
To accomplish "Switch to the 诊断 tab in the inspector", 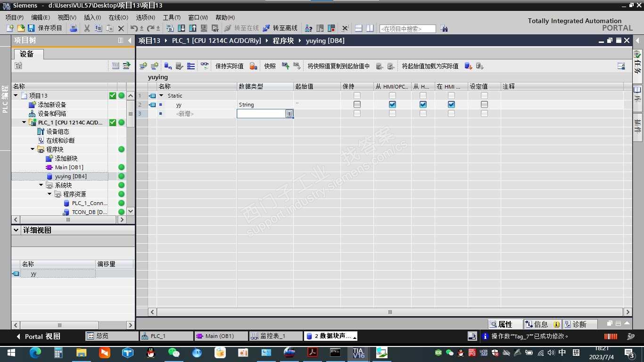I will pyautogui.click(x=580, y=324).
